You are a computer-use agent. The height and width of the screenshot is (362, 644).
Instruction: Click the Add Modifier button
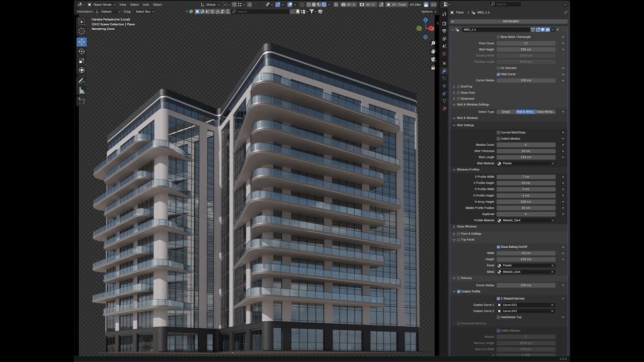pos(509,21)
